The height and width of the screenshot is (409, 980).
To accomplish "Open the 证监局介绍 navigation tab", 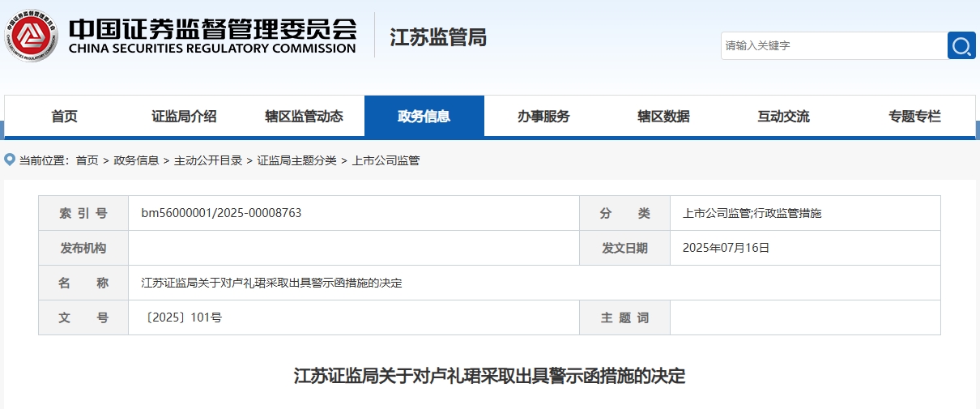I will pyautogui.click(x=185, y=116).
